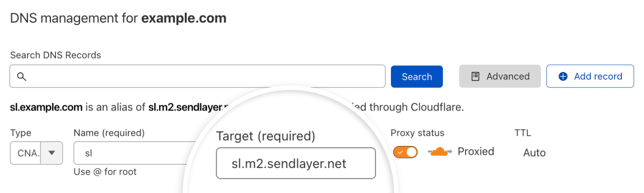Open the record Type dropdown arrow
The image size is (644, 193).
tap(52, 153)
